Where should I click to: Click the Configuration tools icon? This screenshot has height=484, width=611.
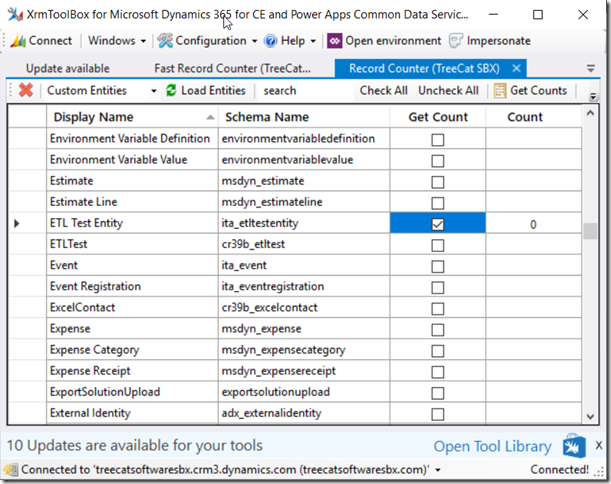point(165,41)
